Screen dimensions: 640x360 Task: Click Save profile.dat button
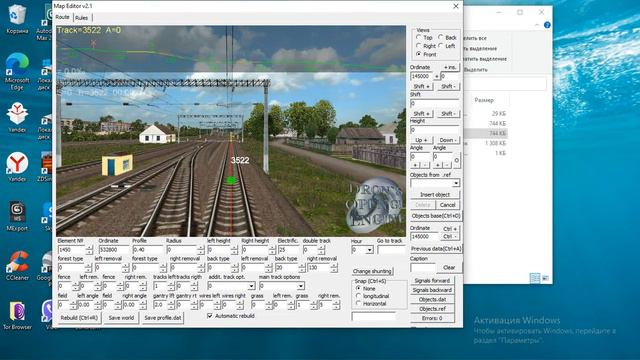(x=162, y=318)
